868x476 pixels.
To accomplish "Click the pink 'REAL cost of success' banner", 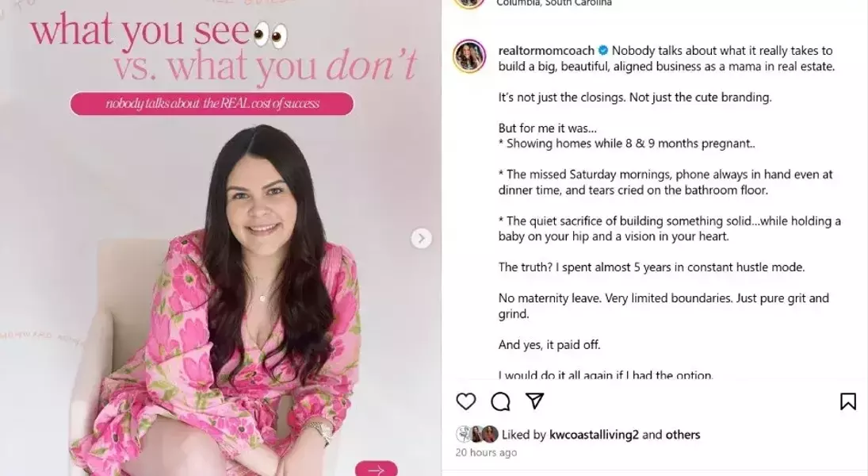I will (x=212, y=104).
